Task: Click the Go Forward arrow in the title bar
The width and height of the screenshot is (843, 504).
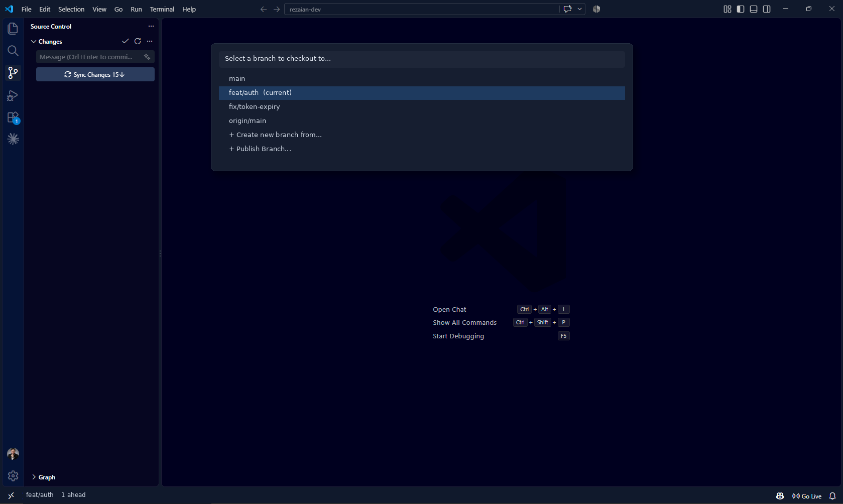Action: tap(277, 9)
